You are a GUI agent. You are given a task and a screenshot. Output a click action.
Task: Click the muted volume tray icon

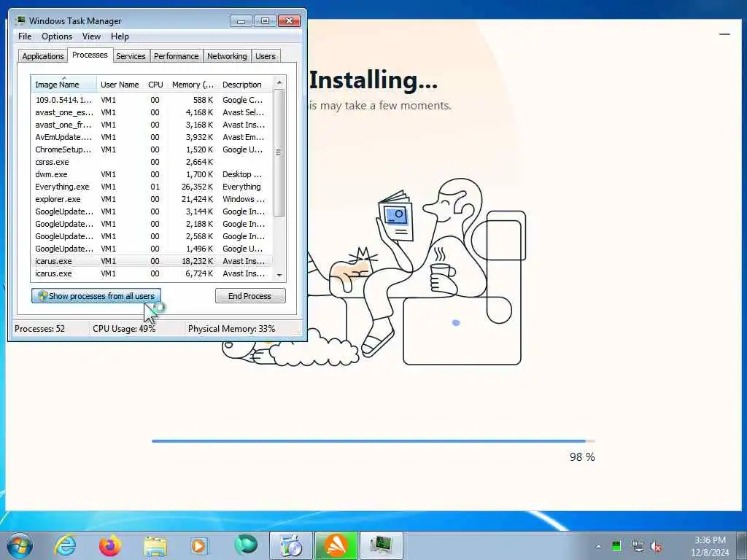pyautogui.click(x=657, y=546)
